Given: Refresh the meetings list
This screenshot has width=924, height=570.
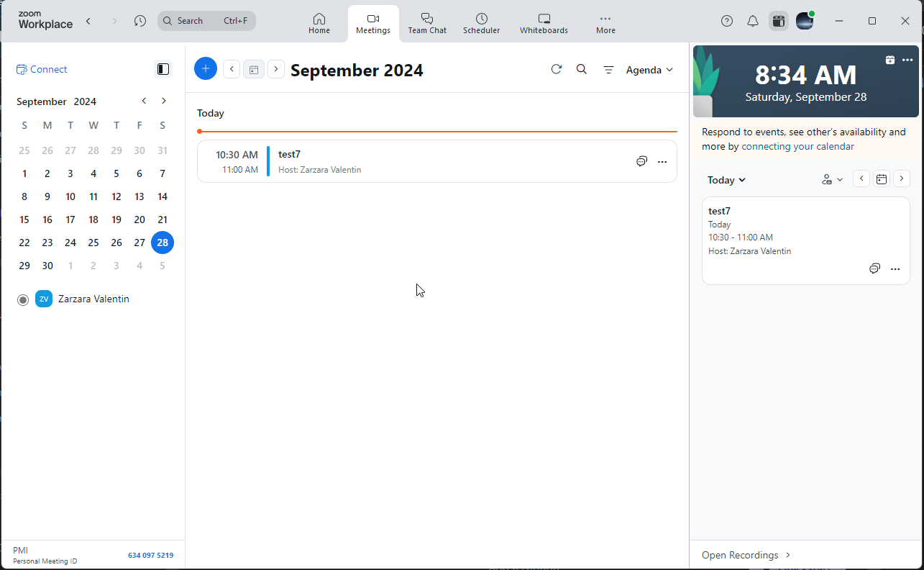Looking at the screenshot, I should 556,70.
